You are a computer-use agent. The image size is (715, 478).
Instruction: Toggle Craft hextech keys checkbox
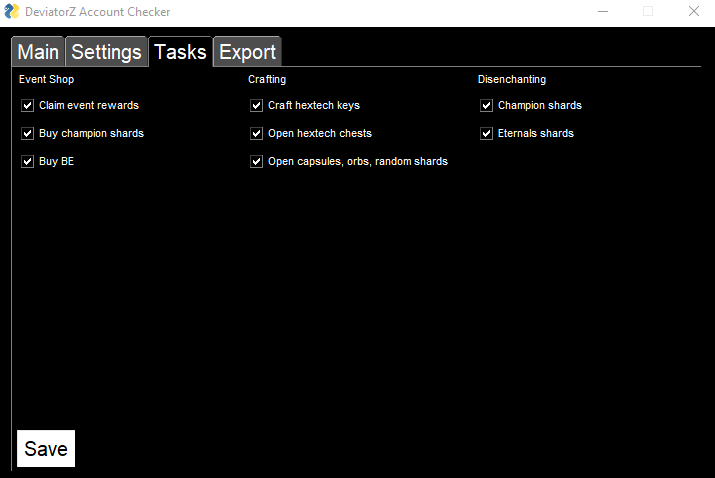[256, 105]
